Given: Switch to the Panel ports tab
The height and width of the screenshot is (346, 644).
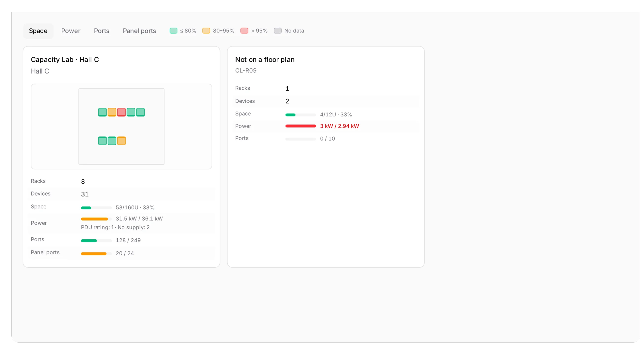Looking at the screenshot, I should tap(139, 31).
